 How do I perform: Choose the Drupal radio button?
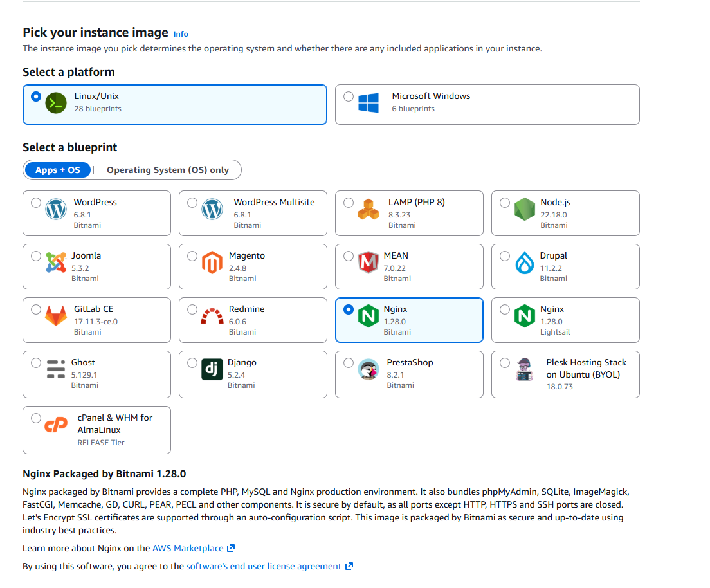pyautogui.click(x=504, y=256)
